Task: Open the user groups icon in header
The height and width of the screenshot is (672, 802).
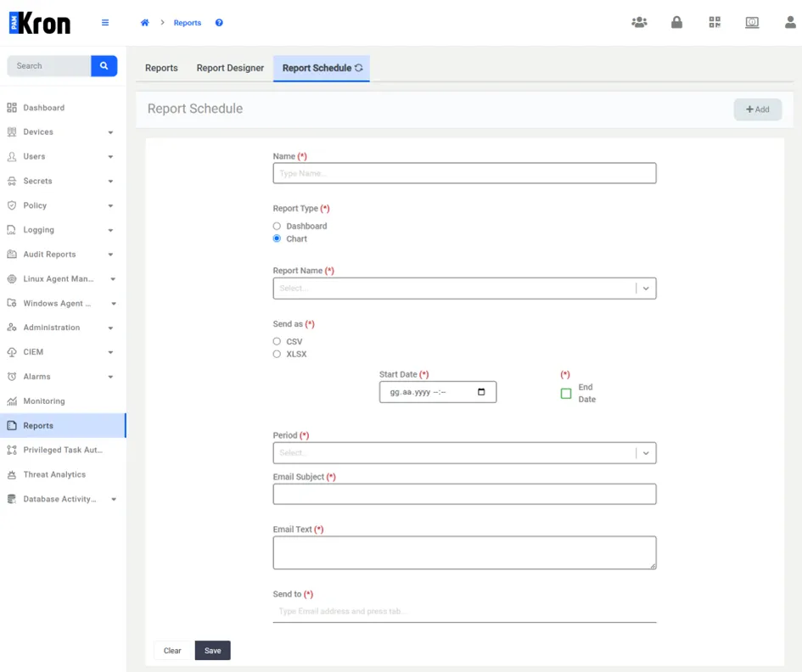Action: pos(639,22)
